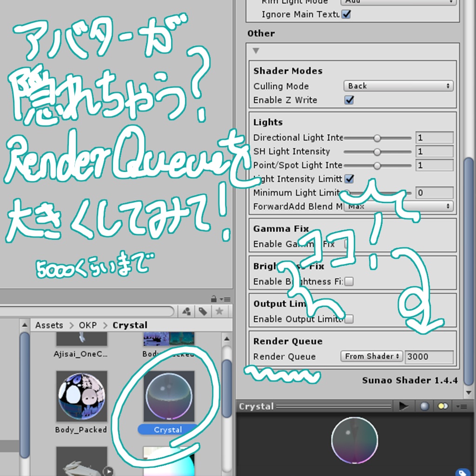
Task: Disable the Enable Z Write checkbox
Action: [x=348, y=100]
